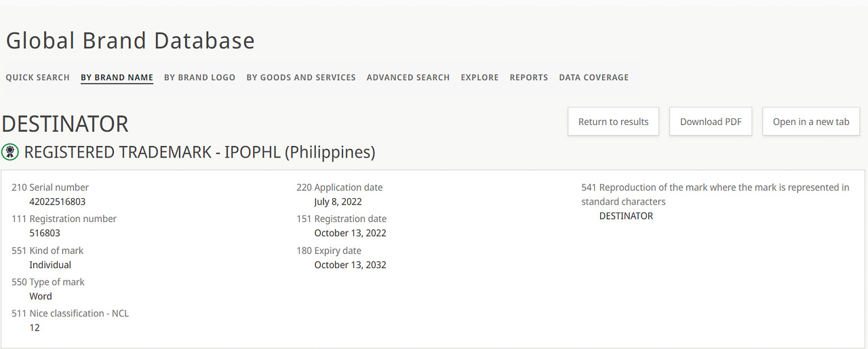Click the Global Brand Database title

[x=130, y=41]
